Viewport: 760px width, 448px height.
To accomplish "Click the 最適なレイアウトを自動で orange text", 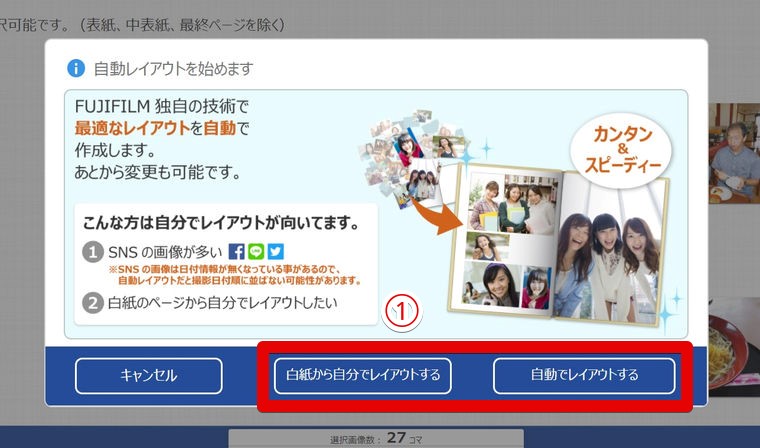I will pyautogui.click(x=161, y=128).
